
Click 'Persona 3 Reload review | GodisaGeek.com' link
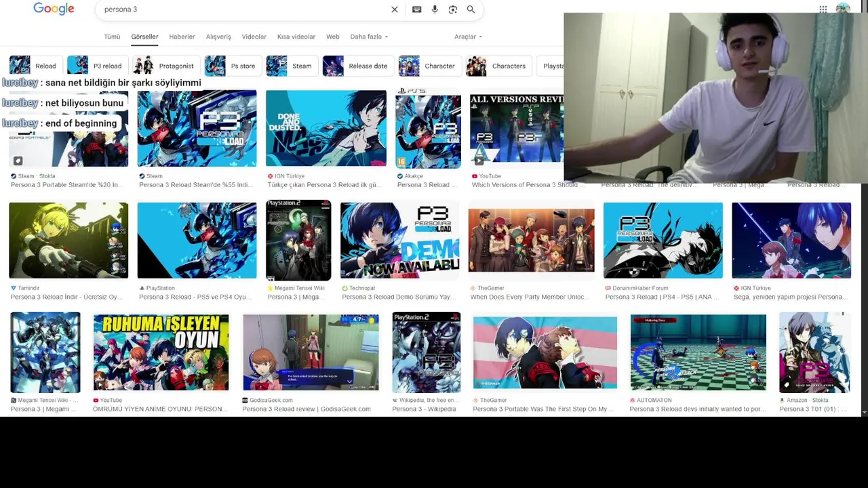[x=307, y=409]
